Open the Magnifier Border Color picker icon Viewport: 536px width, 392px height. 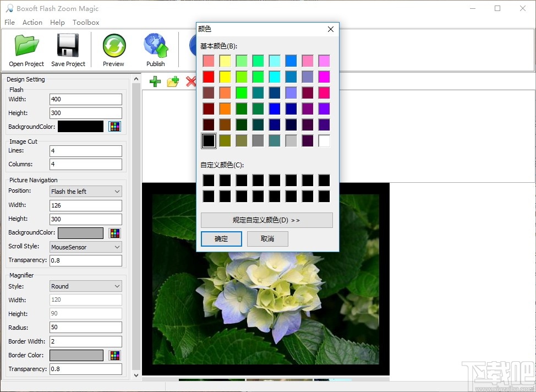pos(114,355)
